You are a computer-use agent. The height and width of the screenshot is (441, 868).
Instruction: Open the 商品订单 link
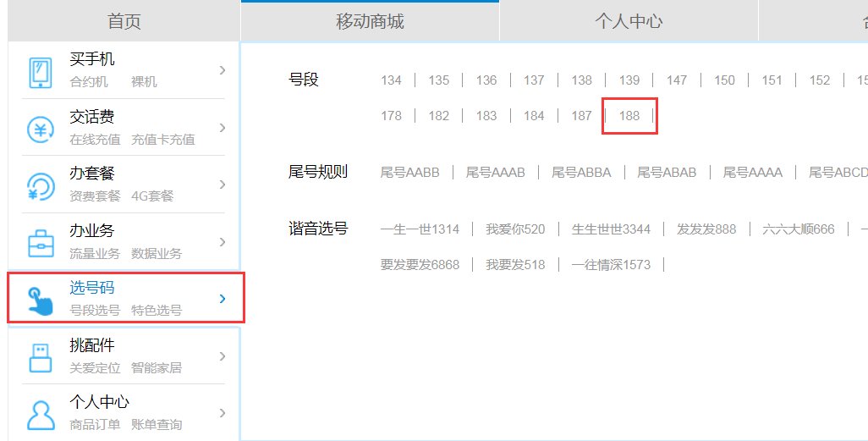coord(95,425)
